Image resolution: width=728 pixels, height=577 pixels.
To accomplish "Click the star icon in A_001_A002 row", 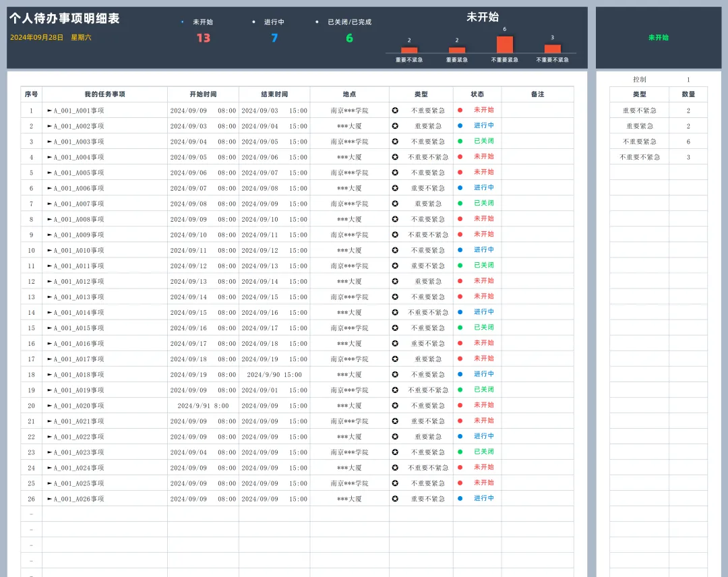I will click(x=395, y=126).
